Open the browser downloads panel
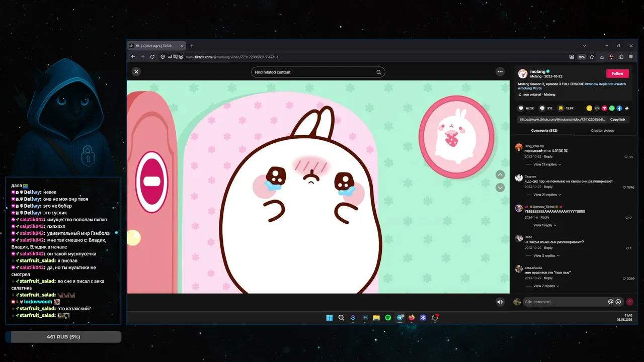Viewport: 644px width, 362px height. coord(602,57)
